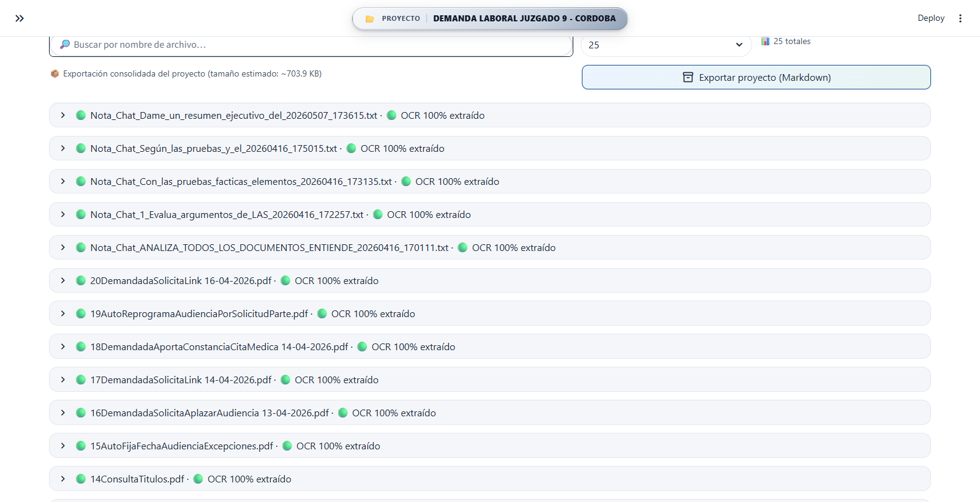Click green status dot before 18DemandadaAportaConstancia
The image size is (980, 502).
[81, 347]
